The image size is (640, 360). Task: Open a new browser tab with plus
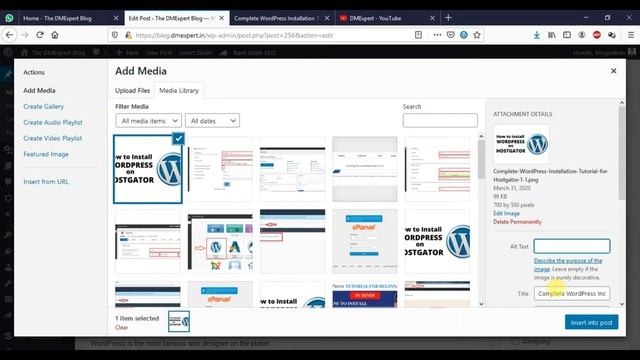click(x=448, y=18)
